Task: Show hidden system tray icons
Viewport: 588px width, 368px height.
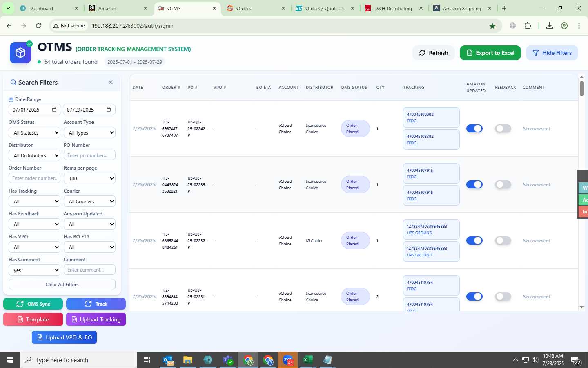Action: (x=515, y=360)
